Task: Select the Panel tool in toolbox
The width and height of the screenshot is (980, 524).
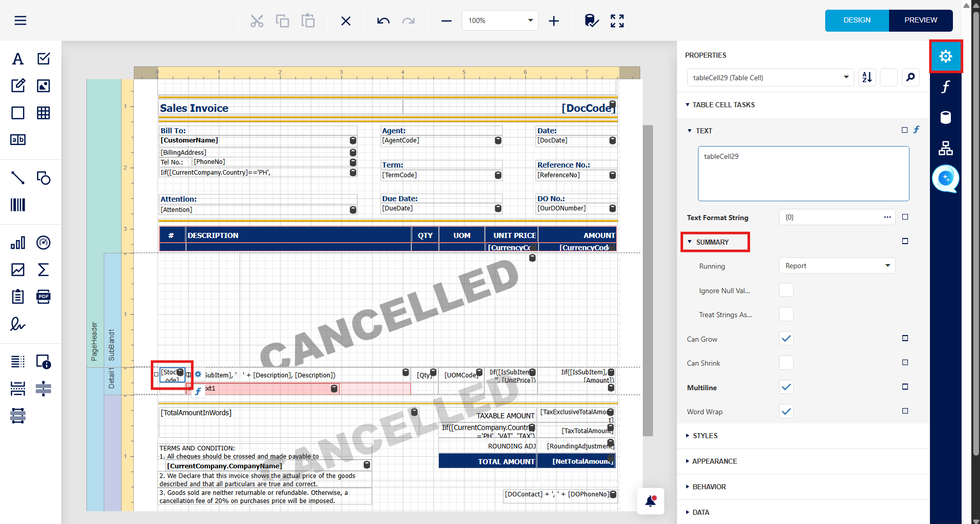Action: [18, 113]
